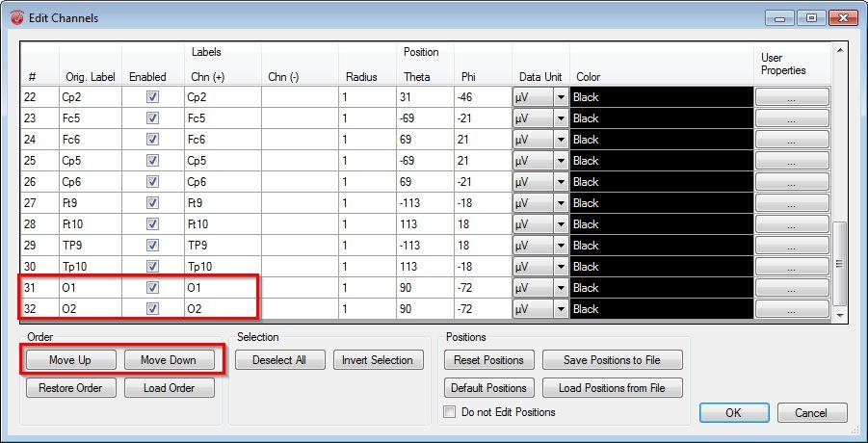The width and height of the screenshot is (868, 443).
Task: Click Load Order button
Action: pos(169,388)
